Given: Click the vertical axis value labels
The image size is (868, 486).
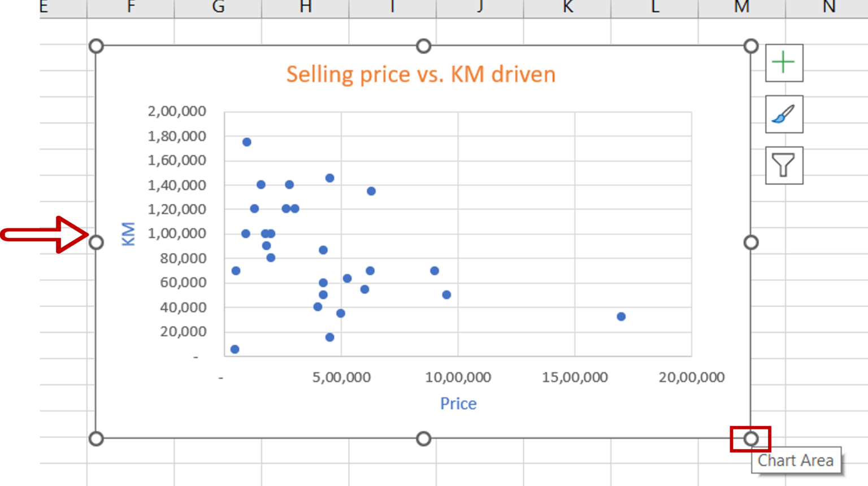Looking at the screenshot, I should pos(177,233).
